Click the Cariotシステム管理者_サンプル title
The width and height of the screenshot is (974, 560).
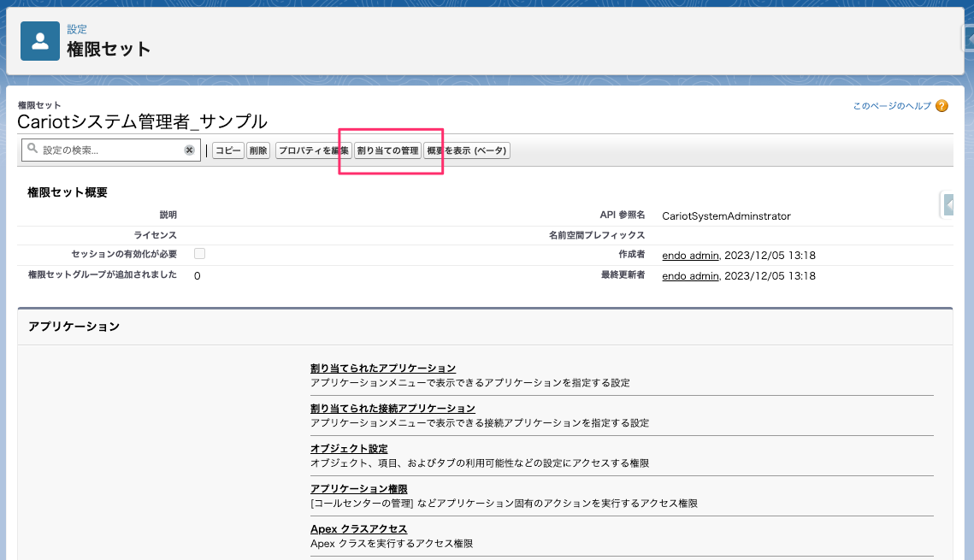coord(142,121)
